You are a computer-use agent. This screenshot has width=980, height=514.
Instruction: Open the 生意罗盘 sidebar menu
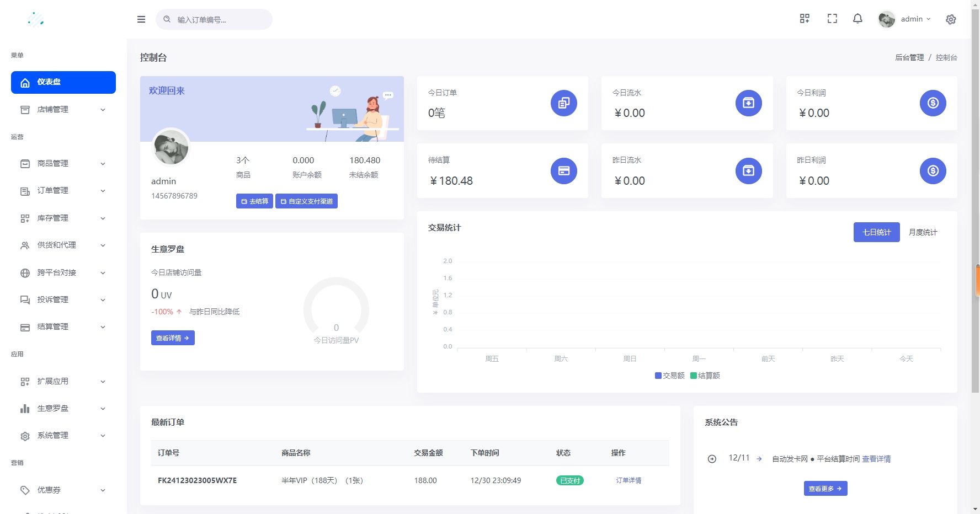tap(63, 409)
